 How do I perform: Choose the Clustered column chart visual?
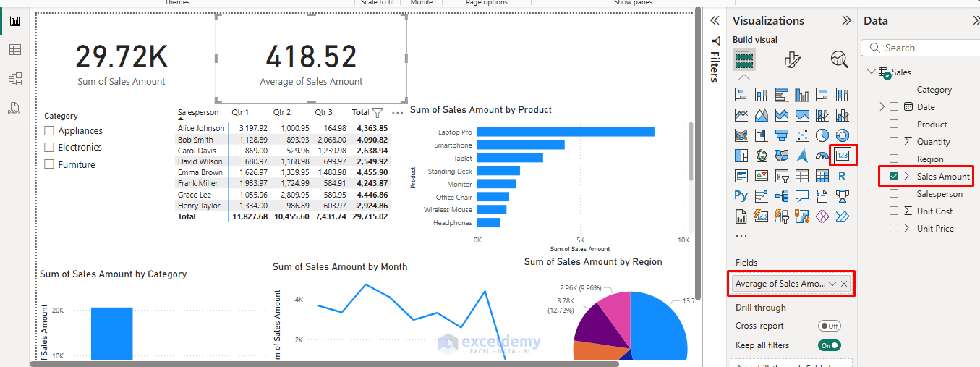coord(801,95)
